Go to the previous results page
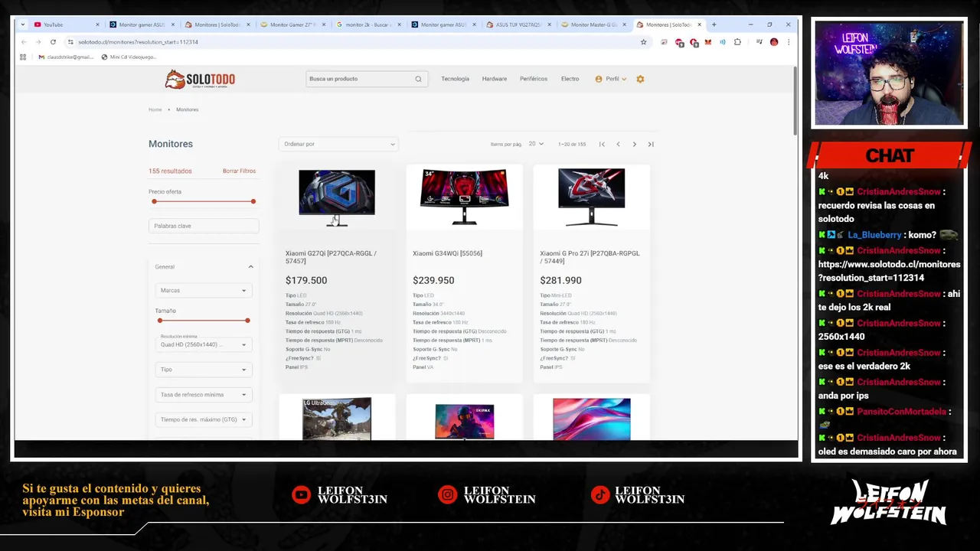 coord(618,144)
